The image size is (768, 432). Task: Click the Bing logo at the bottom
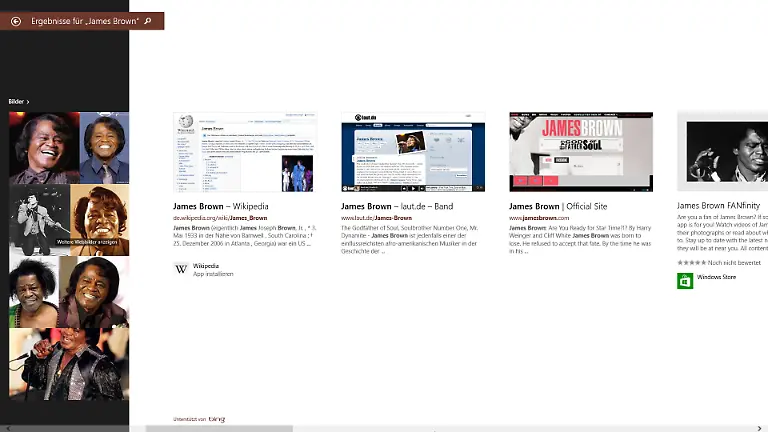pos(215,419)
